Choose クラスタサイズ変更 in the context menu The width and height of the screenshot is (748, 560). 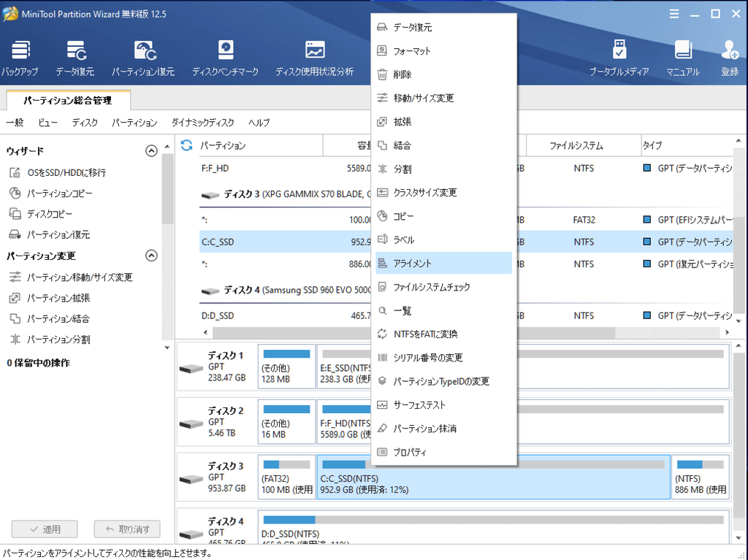443,192
